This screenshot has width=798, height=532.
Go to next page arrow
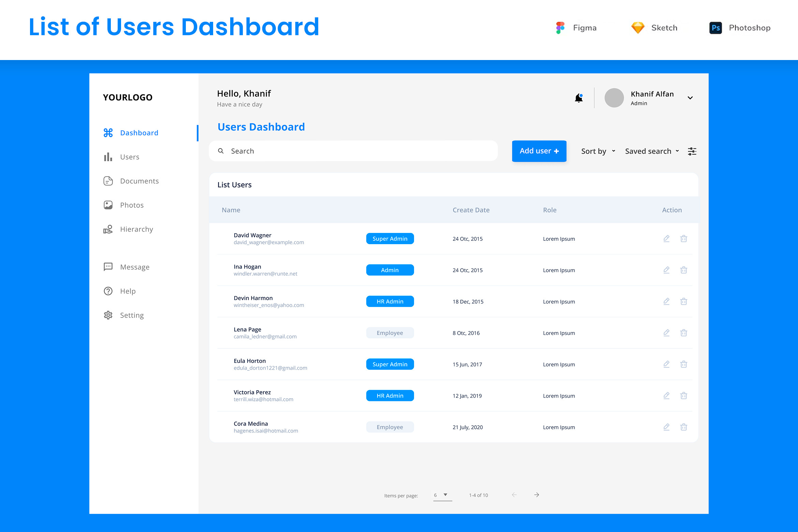coord(536,495)
